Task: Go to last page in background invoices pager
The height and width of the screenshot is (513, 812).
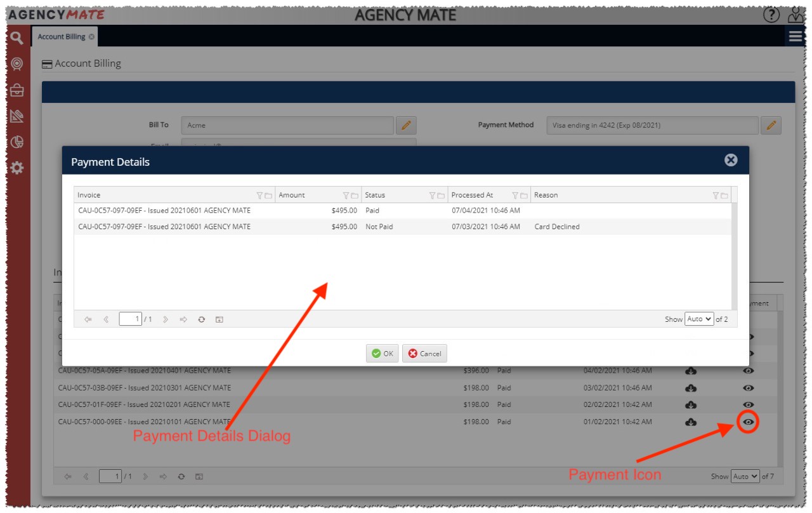Action: coord(164,476)
